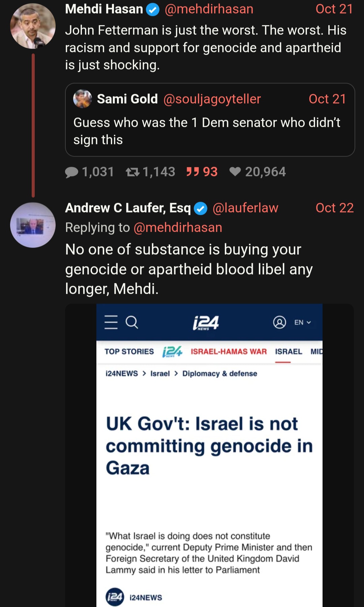This screenshot has width=364, height=607.
Task: Tap the 'Replying to @mehdirhasan' mention
Action: point(178,228)
